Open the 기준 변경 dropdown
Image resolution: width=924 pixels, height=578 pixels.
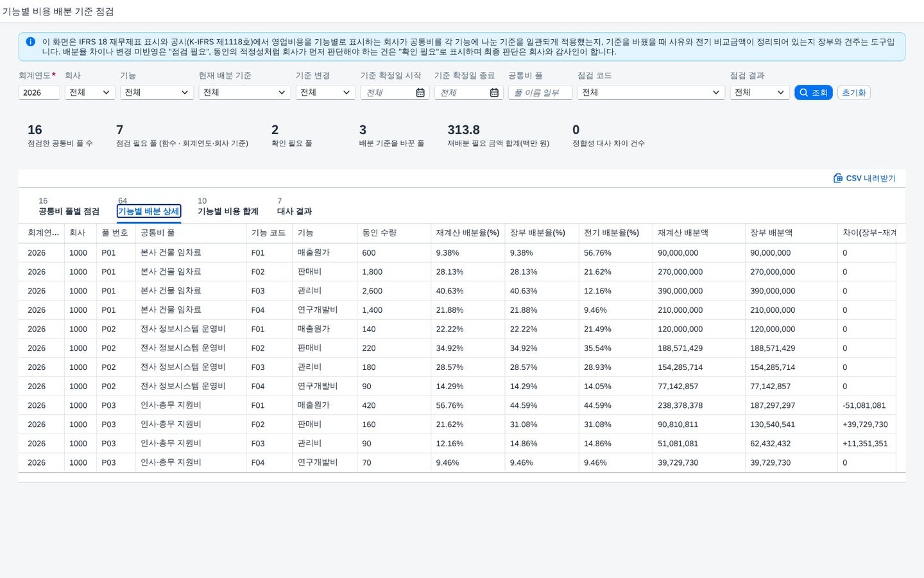tap(325, 92)
